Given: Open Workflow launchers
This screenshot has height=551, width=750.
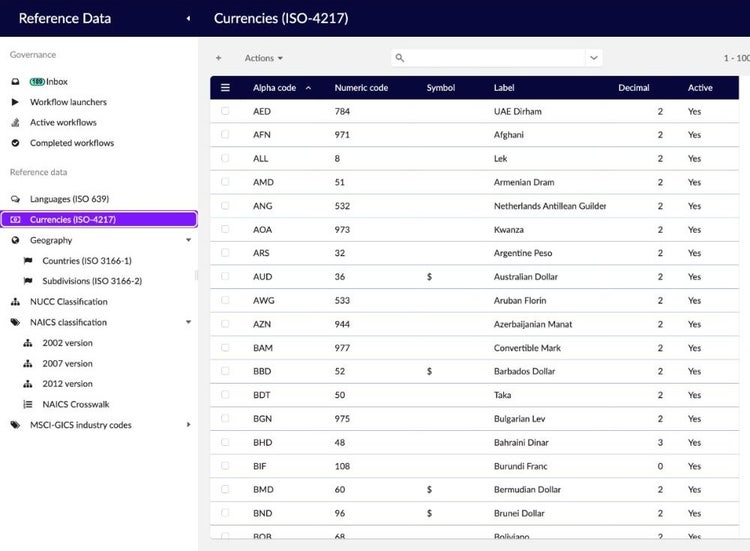Looking at the screenshot, I should click(68, 102).
